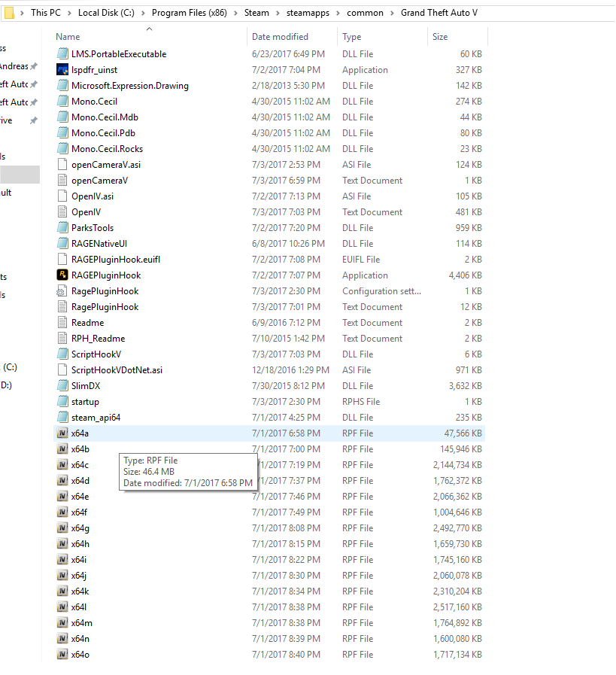
Task: Click the startup RPHS file icon
Action: coord(62,402)
